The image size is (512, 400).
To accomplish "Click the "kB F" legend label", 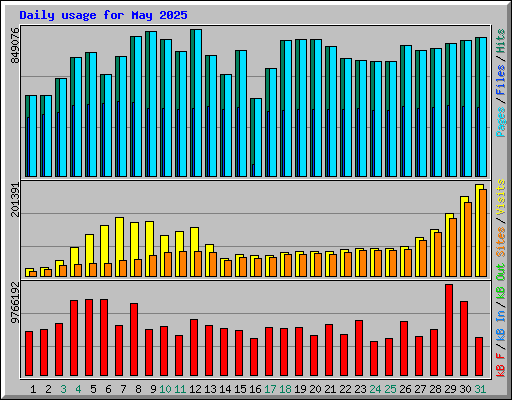I will pos(501,365).
